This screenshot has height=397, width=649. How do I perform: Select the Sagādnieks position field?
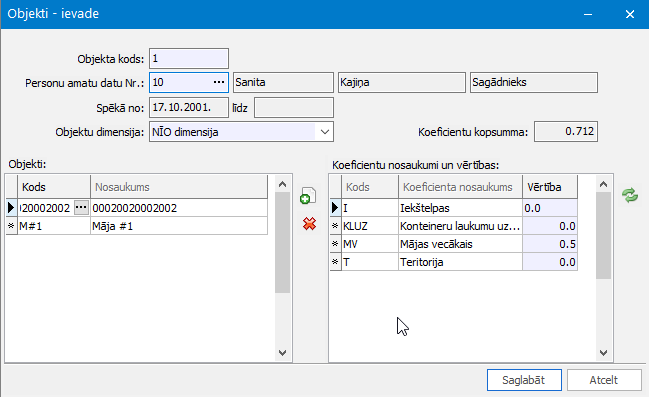tap(534, 82)
